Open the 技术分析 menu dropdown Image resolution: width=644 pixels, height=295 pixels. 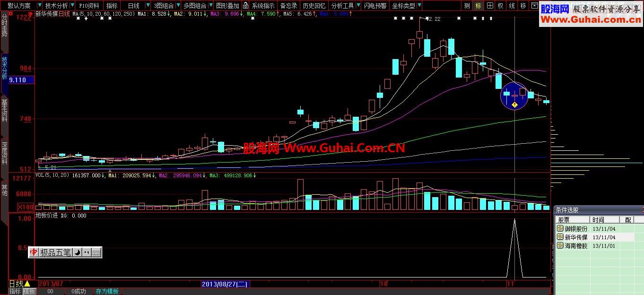pos(59,6)
